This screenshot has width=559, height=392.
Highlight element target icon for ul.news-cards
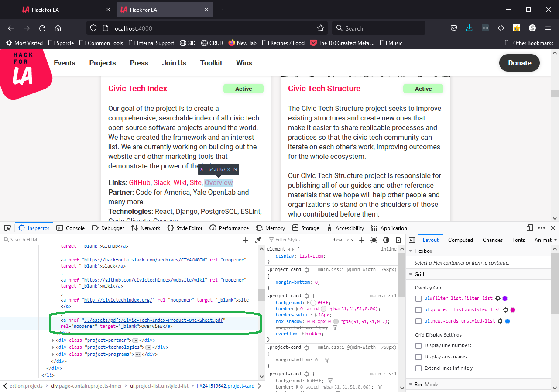pos(500,321)
